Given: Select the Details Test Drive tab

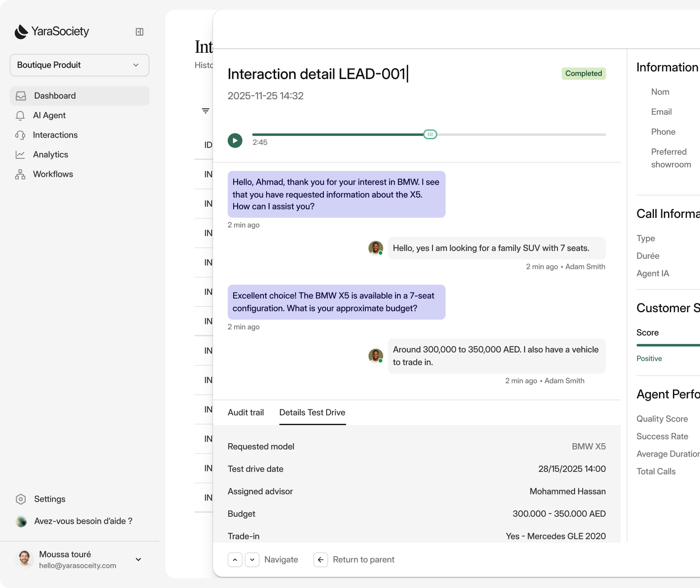Looking at the screenshot, I should 312,412.
